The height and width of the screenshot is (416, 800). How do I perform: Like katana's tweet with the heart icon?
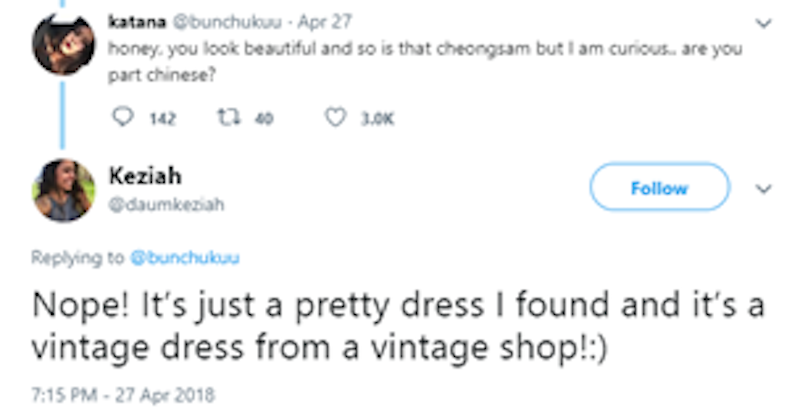[335, 117]
